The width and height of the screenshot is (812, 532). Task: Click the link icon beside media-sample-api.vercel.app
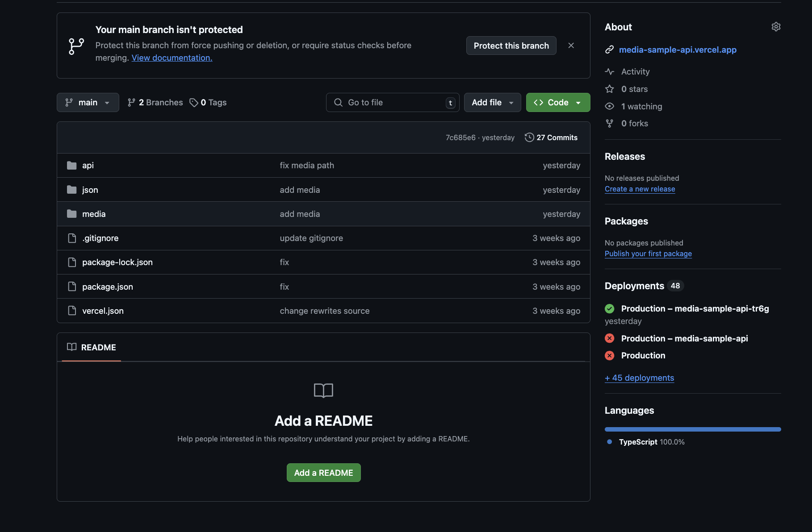pyautogui.click(x=609, y=50)
